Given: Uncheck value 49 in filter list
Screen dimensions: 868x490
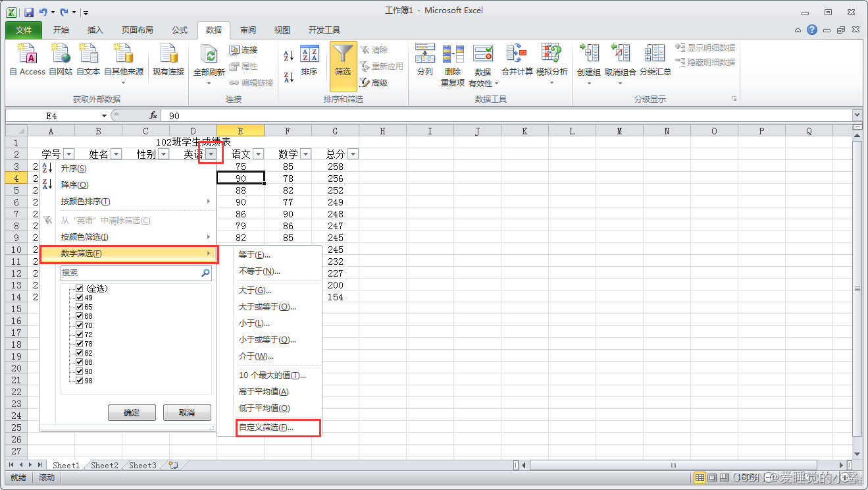Looking at the screenshot, I should coord(80,298).
